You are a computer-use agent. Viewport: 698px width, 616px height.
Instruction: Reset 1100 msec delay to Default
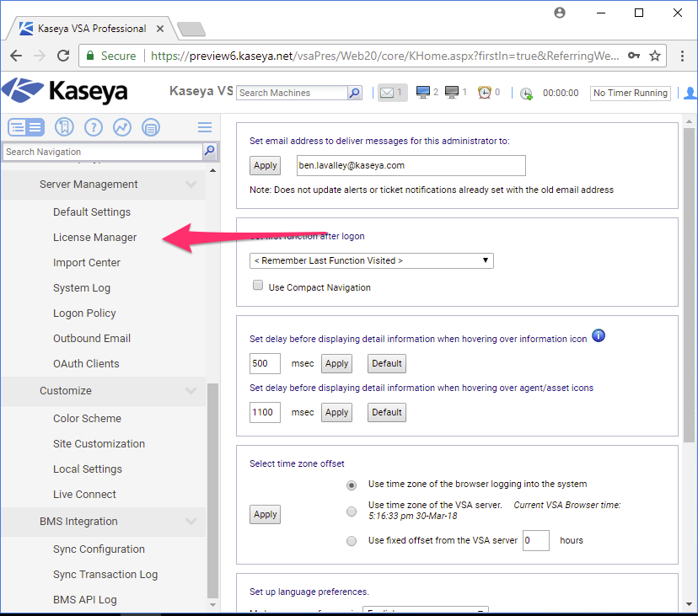coord(386,413)
